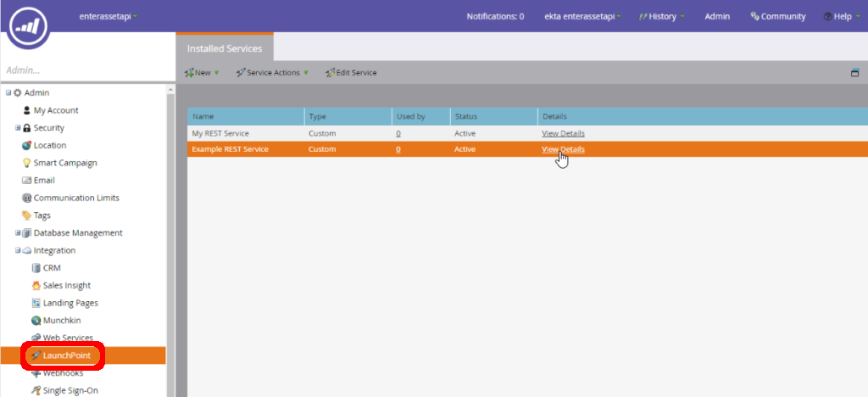Click the Location globe icon

(x=26, y=145)
